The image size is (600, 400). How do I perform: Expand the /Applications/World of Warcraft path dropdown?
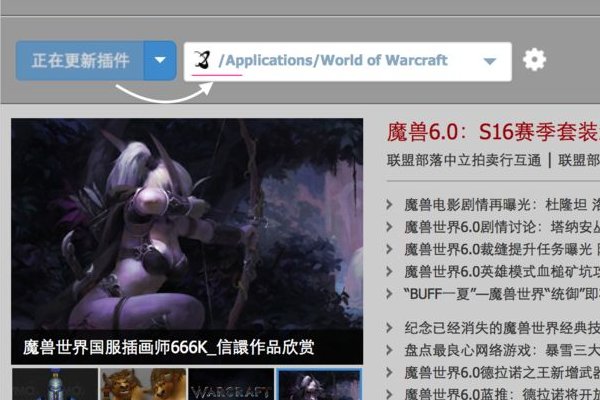pos(489,61)
